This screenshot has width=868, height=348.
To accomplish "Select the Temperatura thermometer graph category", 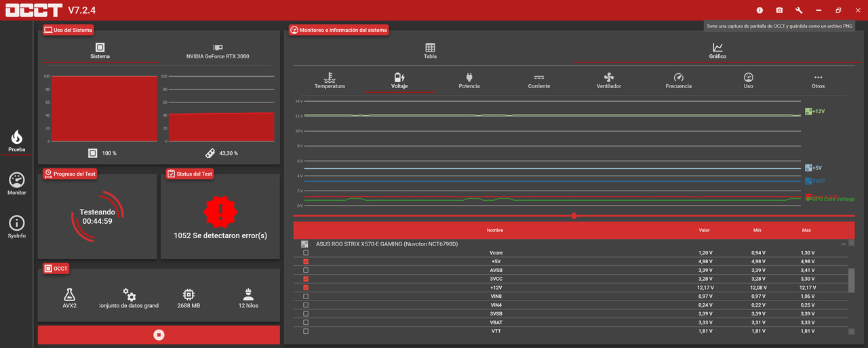I will pos(330,81).
